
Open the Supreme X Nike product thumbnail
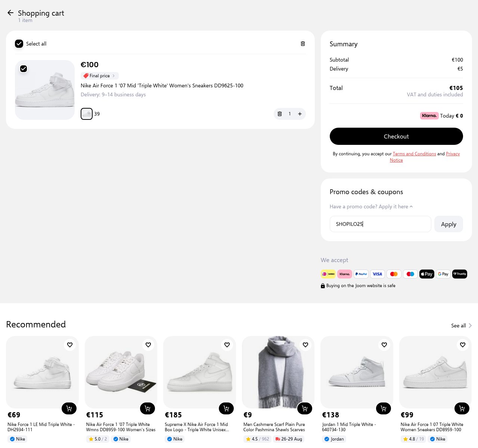(x=199, y=372)
